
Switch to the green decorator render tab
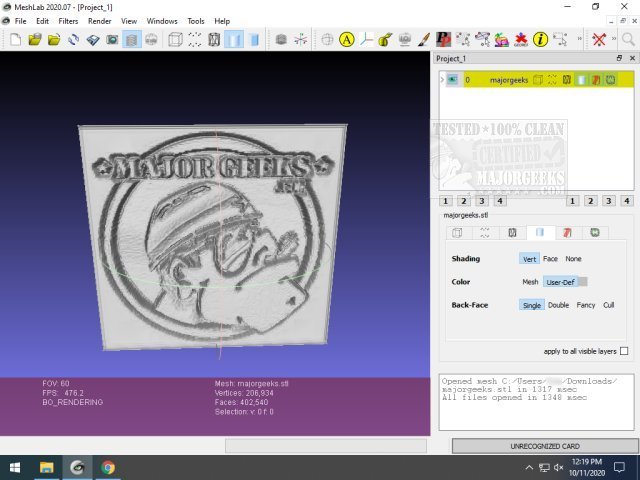click(595, 233)
